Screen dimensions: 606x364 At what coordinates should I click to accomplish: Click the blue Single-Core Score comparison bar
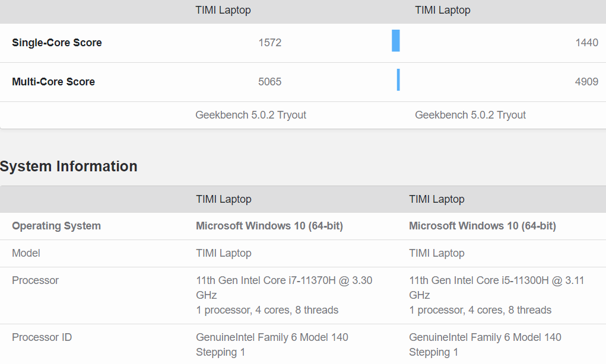click(x=396, y=41)
